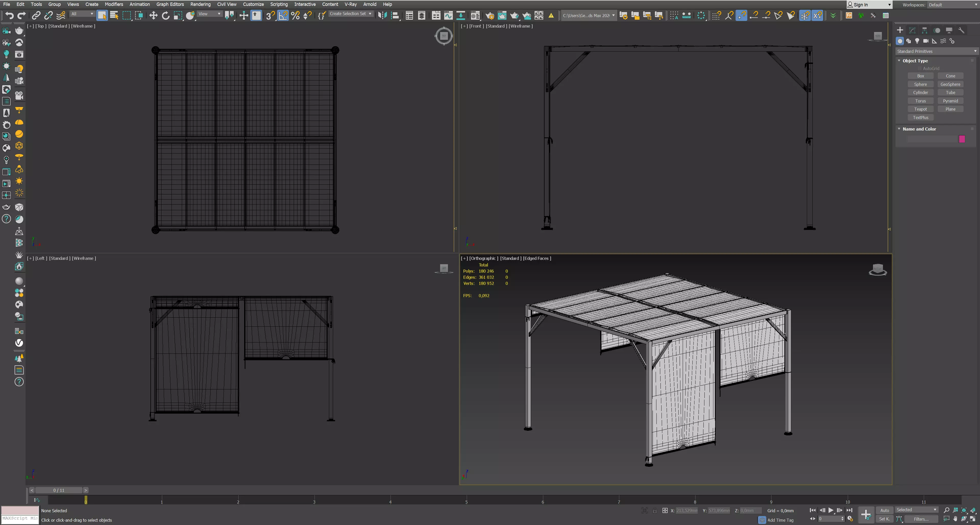Toggle Set Key mode
The image size is (980, 525).
884,519
